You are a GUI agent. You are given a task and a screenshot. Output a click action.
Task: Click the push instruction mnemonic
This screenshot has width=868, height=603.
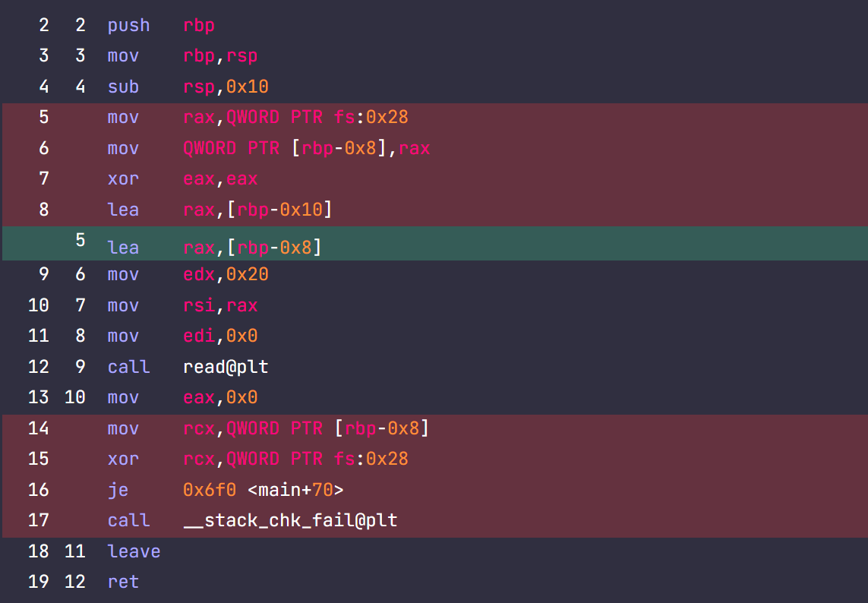[x=128, y=25]
